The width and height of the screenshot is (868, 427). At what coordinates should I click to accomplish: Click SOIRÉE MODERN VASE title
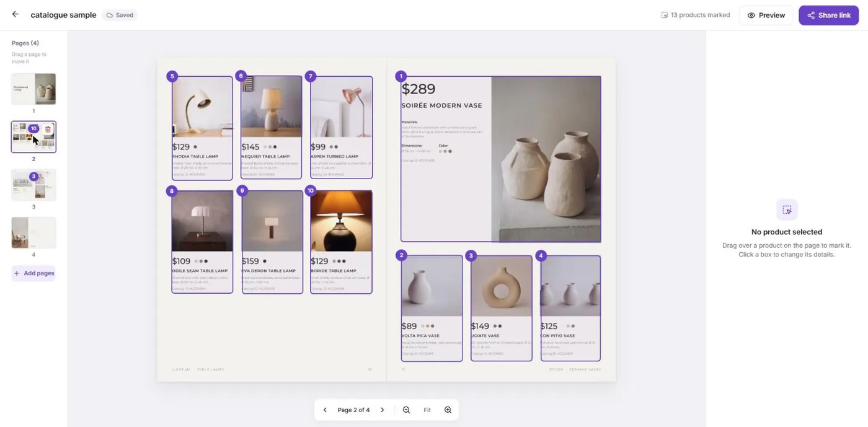(x=441, y=106)
